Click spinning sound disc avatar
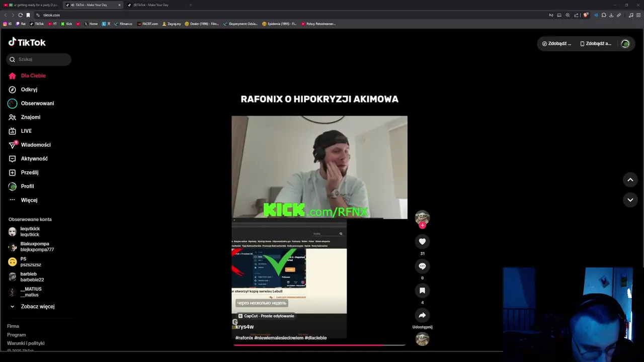Screen dimensions: 644x362 tap(422, 339)
